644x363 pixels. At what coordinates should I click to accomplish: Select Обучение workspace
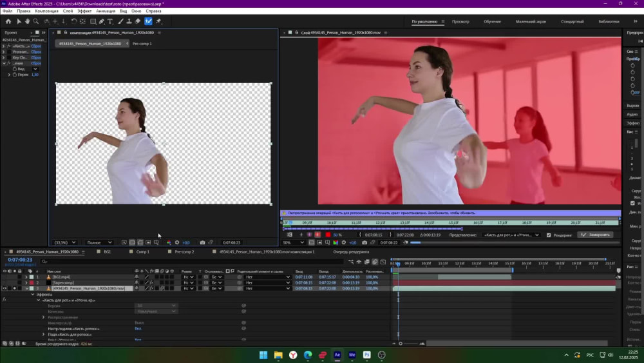coord(492,21)
